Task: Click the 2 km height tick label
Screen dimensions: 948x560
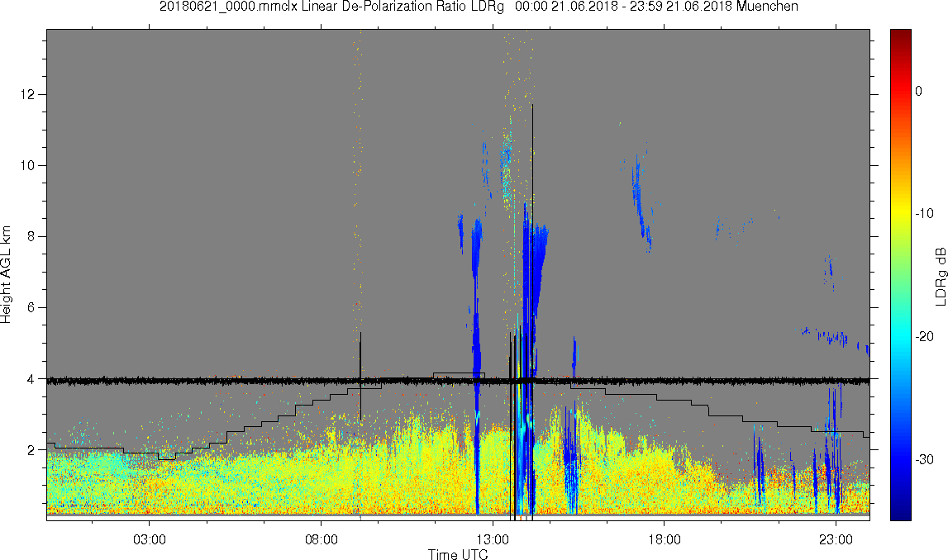Action: click(32, 450)
